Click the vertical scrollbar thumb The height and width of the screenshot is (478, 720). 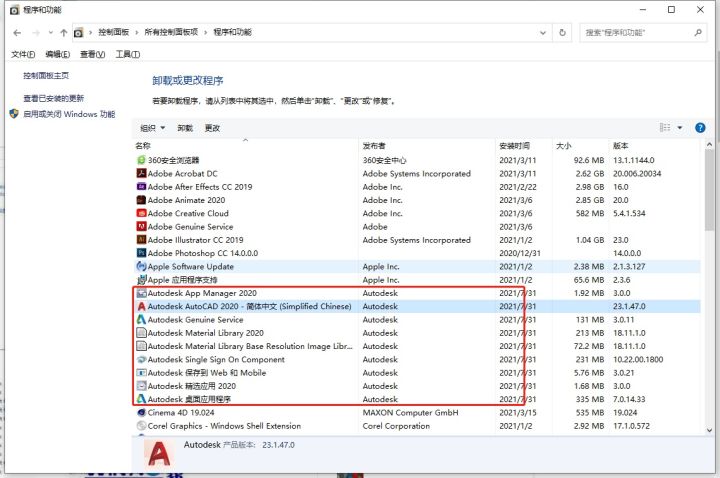tap(709, 191)
